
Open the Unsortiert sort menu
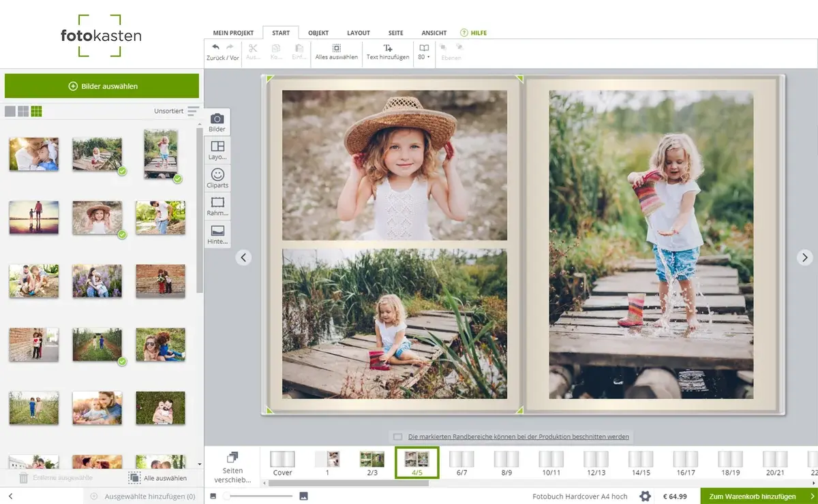pyautogui.click(x=177, y=111)
